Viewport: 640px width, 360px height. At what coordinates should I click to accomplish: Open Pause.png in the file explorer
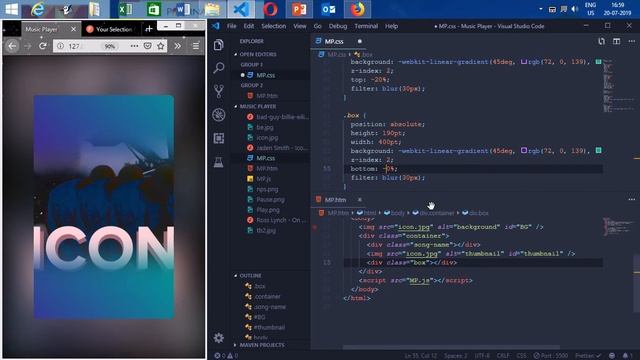(270, 200)
